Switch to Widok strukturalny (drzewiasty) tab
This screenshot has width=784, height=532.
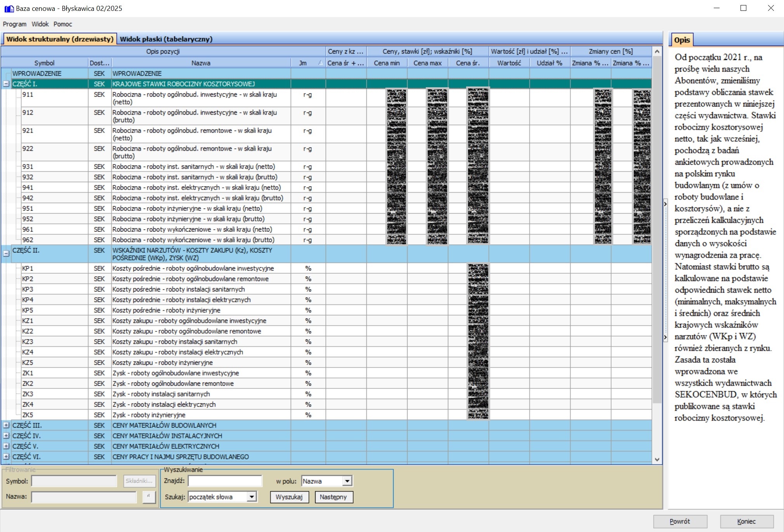pyautogui.click(x=60, y=39)
